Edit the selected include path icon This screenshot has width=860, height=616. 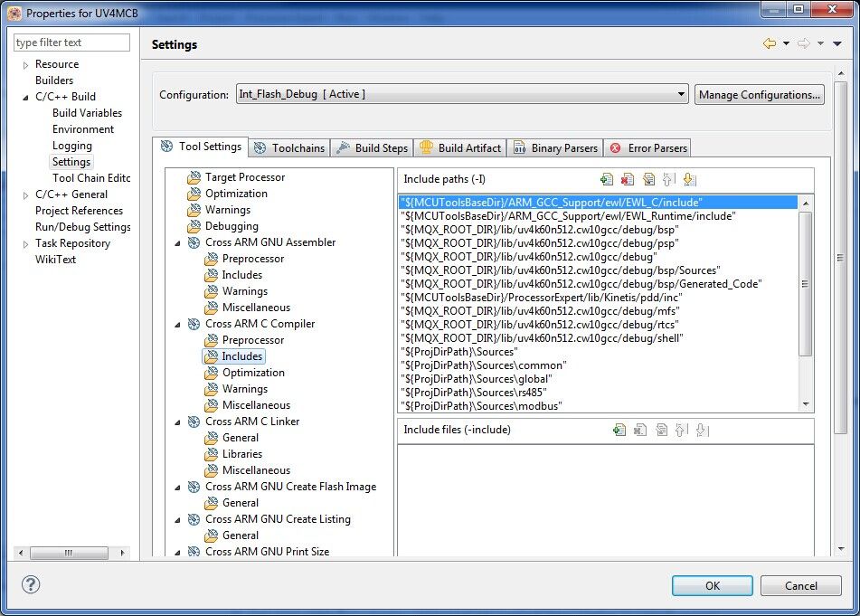pos(648,179)
